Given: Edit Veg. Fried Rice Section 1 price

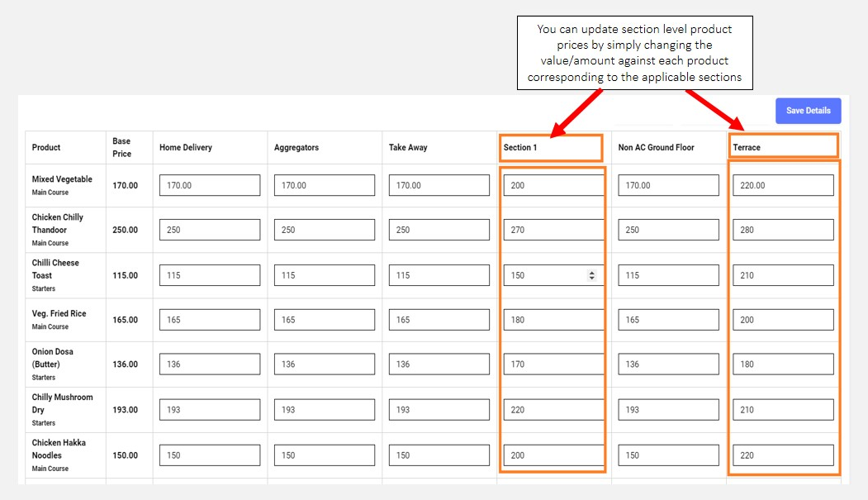Looking at the screenshot, I should (x=553, y=320).
